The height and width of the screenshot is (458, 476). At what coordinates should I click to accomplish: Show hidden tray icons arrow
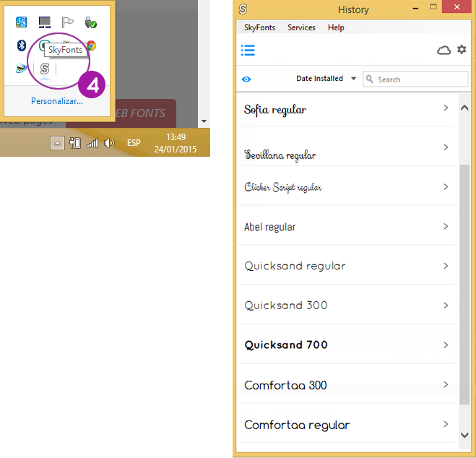pyautogui.click(x=56, y=143)
